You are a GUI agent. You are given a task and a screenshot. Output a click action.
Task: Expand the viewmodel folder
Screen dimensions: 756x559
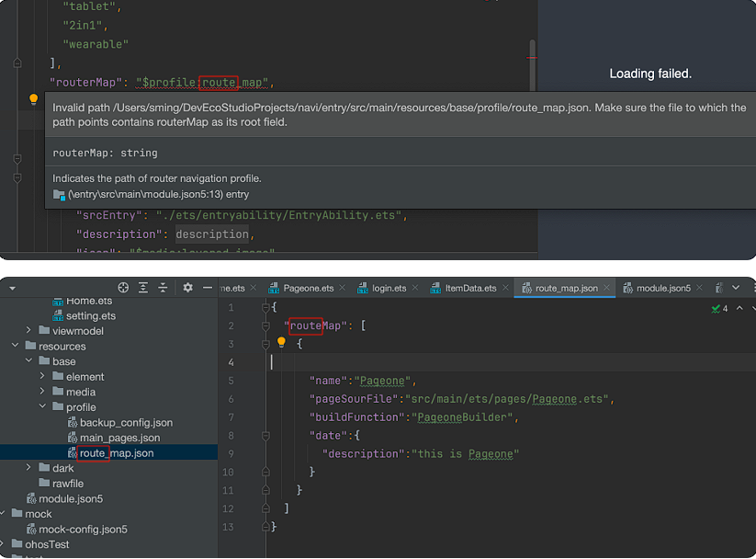click(29, 331)
